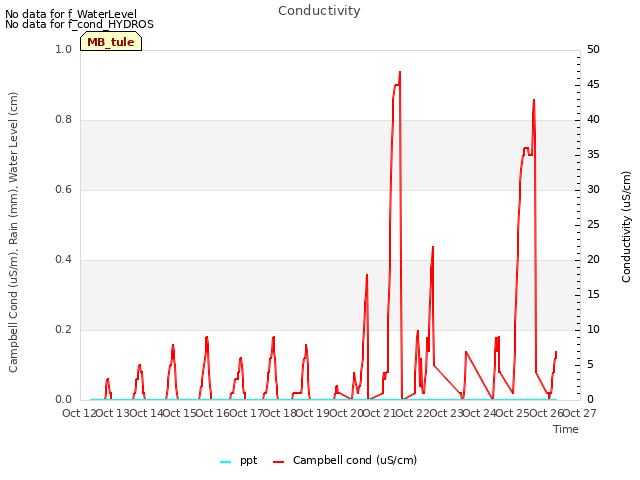
Task: Click the 1.0 left axis tick label
Action: [63, 49]
